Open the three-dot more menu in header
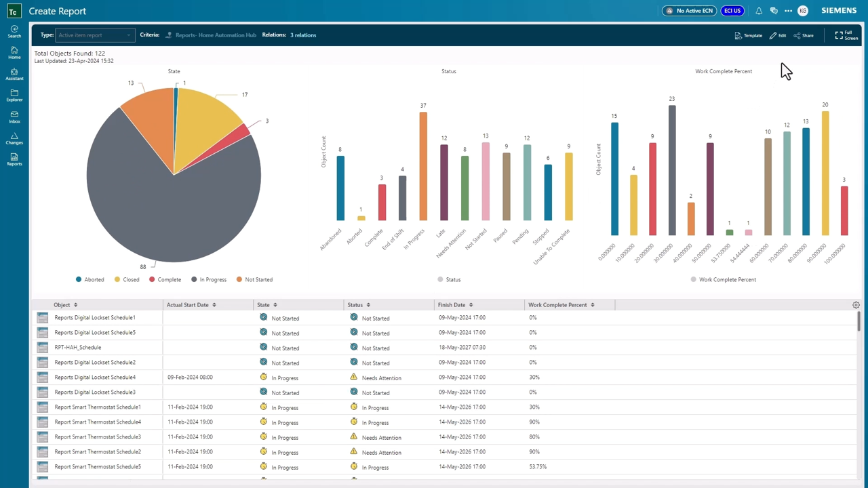This screenshot has height=488, width=868. (788, 11)
